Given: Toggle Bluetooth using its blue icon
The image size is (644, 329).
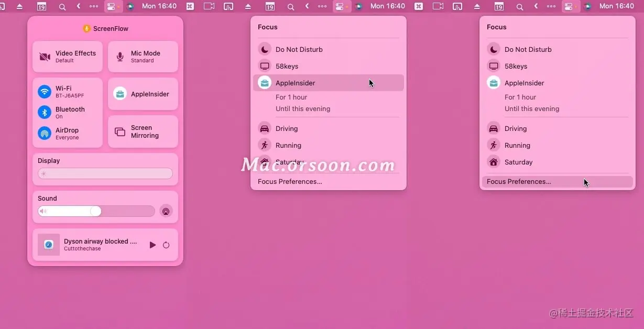Looking at the screenshot, I should [45, 112].
